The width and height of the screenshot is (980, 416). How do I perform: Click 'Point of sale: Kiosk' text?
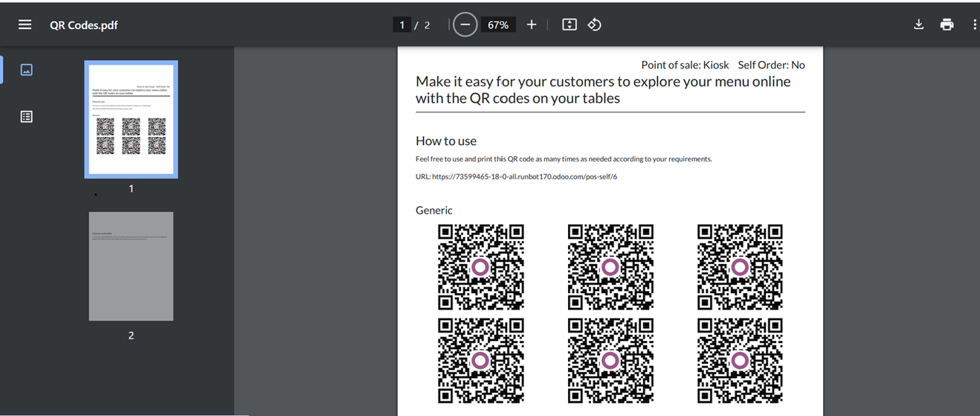point(685,65)
